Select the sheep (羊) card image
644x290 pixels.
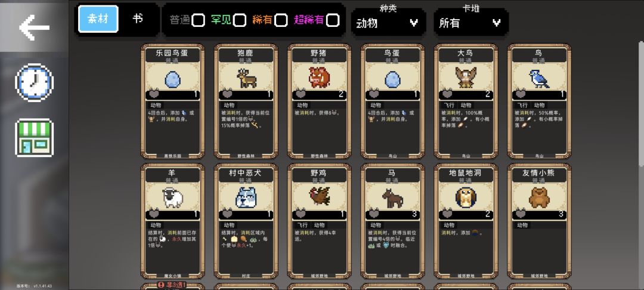point(172,198)
